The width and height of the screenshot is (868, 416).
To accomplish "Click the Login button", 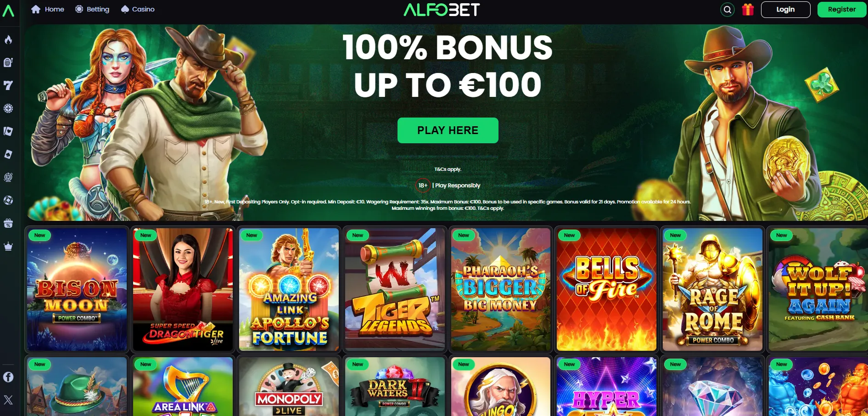I will (785, 10).
